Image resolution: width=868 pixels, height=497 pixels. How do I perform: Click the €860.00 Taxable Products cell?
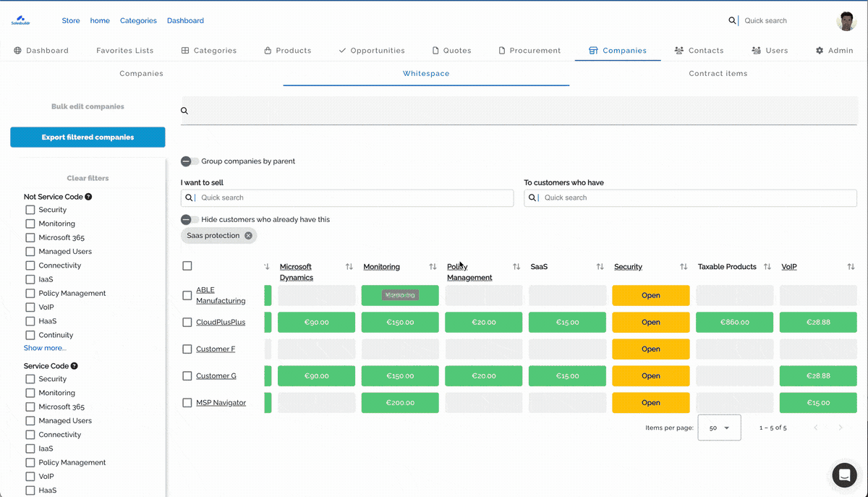734,323
